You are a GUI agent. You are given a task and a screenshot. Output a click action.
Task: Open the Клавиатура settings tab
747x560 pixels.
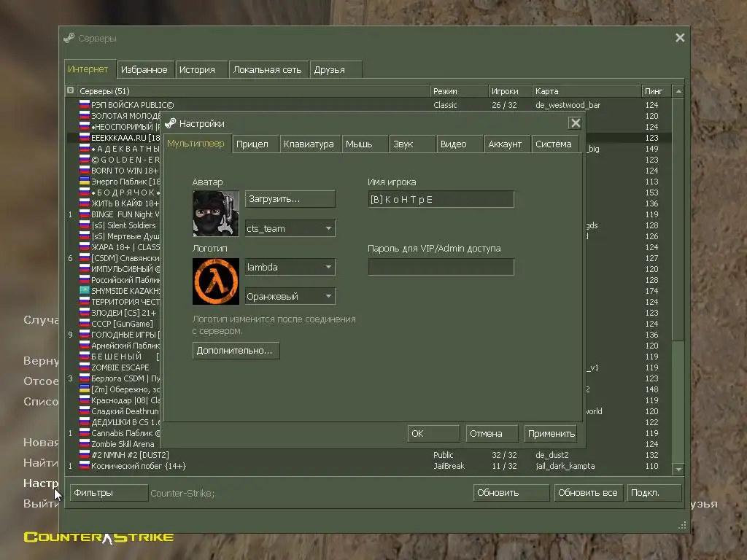pos(309,144)
